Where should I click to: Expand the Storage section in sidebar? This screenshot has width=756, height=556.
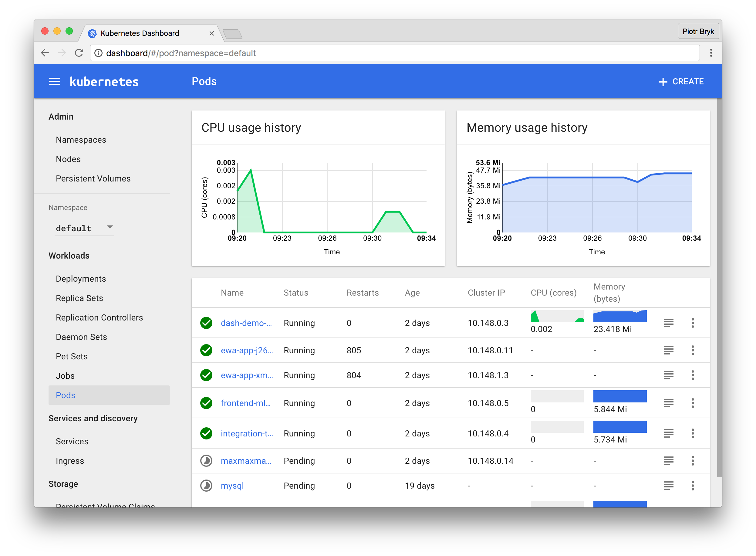point(63,484)
